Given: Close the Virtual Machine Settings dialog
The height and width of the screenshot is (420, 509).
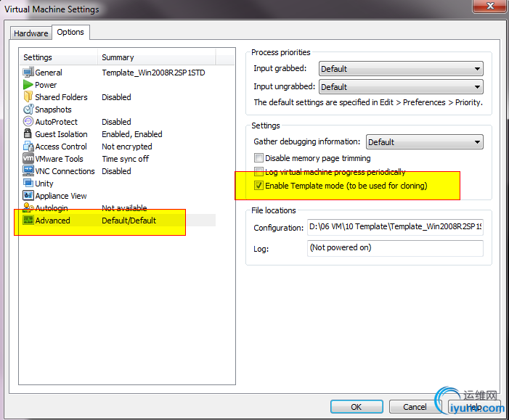Looking at the screenshot, I should click(490, 6).
